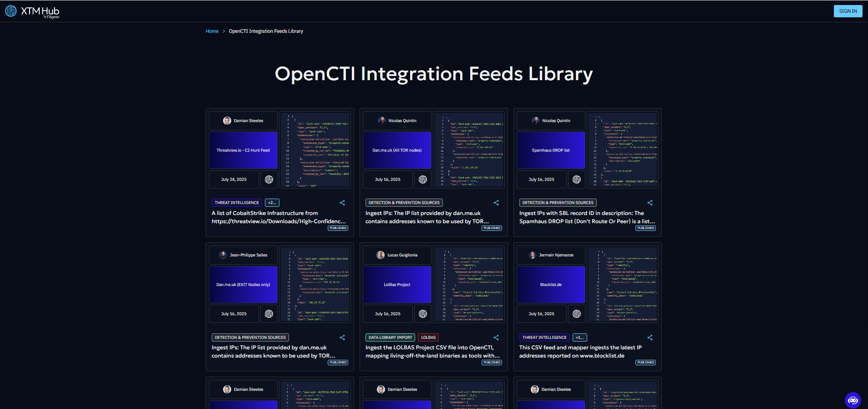Click PUBLISHED badge on LolBas Project card
This screenshot has width=868, height=409.
coord(492,363)
